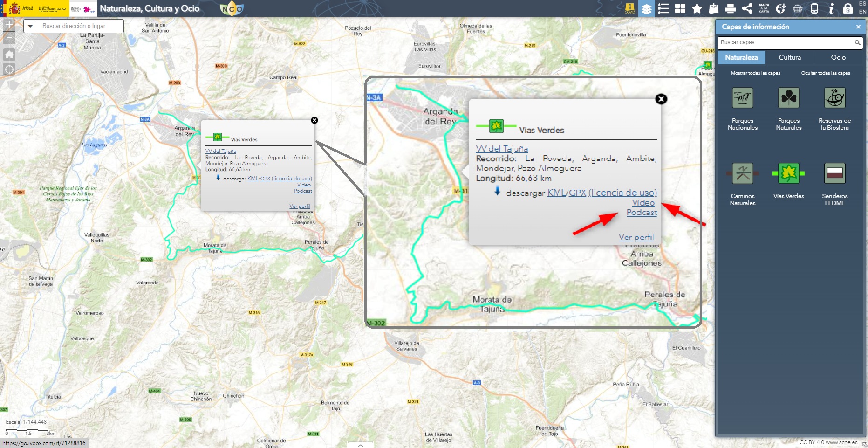Switch language to EN

[862, 12]
